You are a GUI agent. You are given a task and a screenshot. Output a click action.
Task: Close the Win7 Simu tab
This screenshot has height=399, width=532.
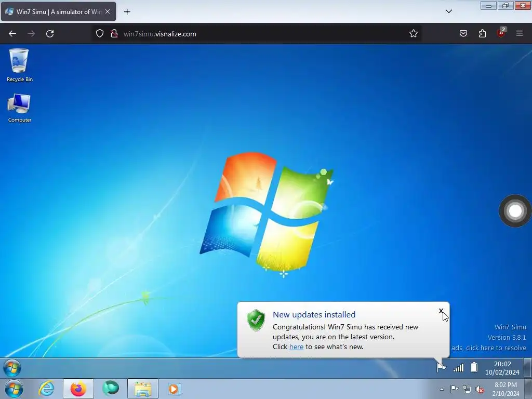pyautogui.click(x=108, y=11)
